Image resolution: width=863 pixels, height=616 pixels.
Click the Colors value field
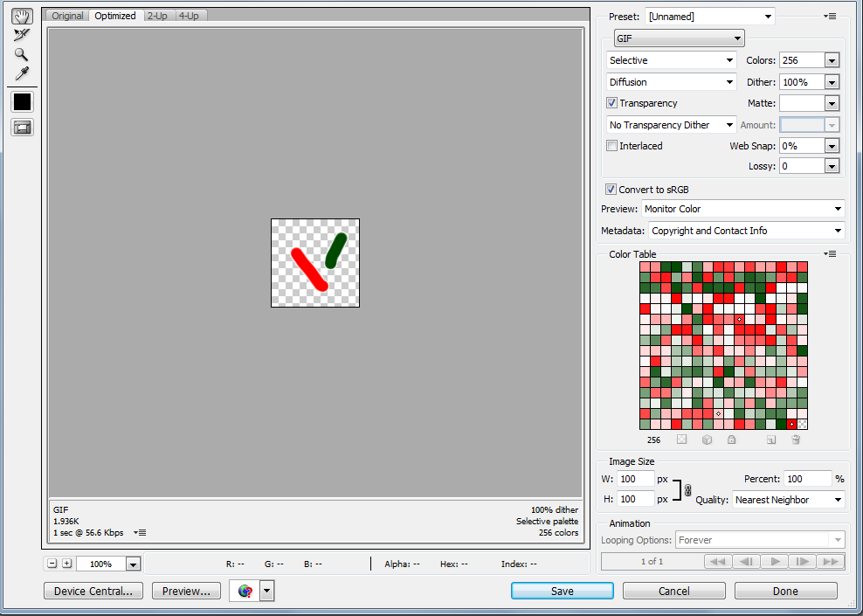[x=803, y=60]
